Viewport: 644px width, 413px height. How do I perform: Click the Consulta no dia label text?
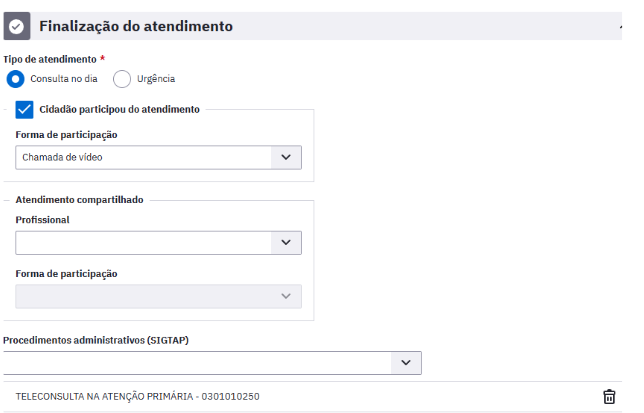(x=64, y=79)
